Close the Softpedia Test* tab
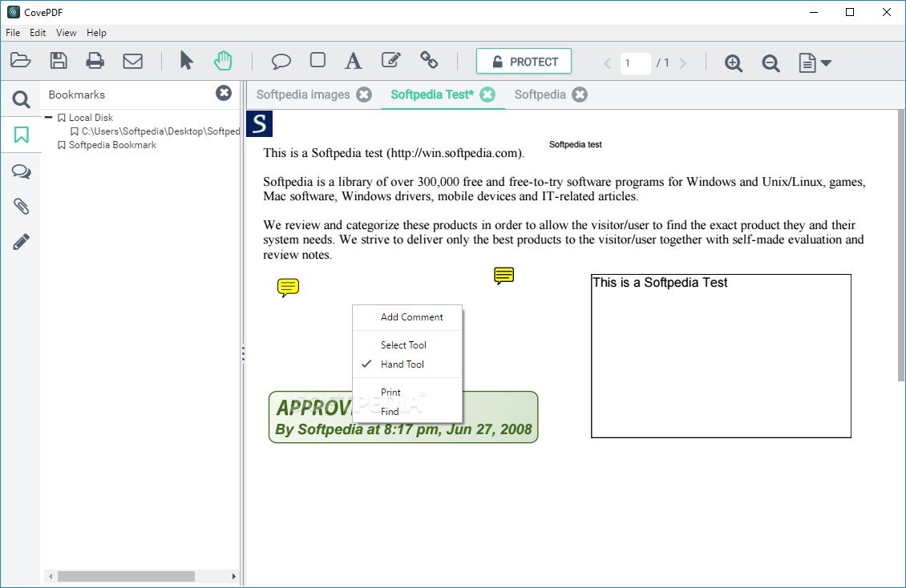Viewport: 906px width, 588px height. tap(487, 95)
